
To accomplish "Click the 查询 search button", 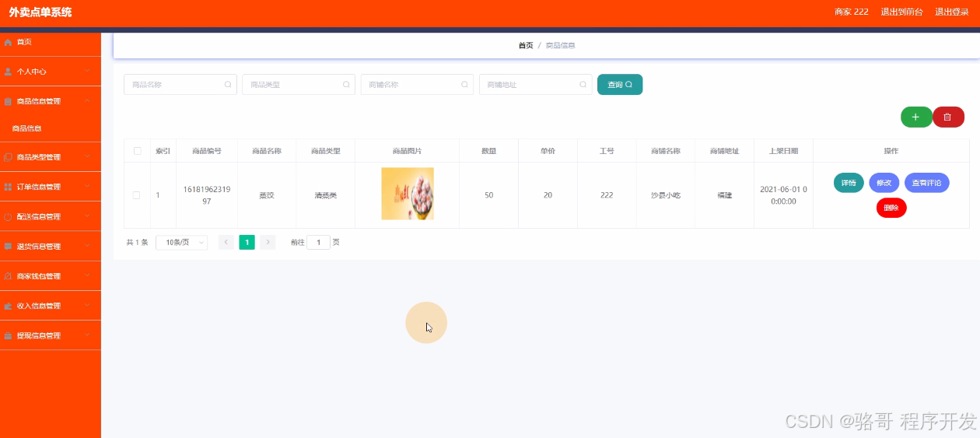I will tap(620, 85).
